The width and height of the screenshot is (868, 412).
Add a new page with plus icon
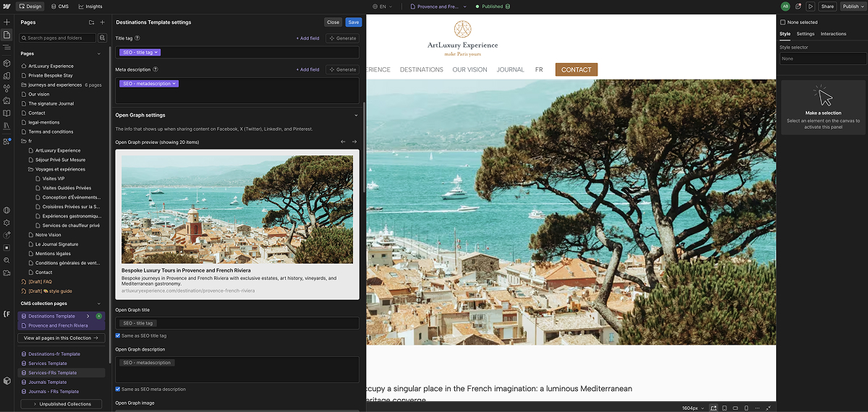click(x=103, y=22)
